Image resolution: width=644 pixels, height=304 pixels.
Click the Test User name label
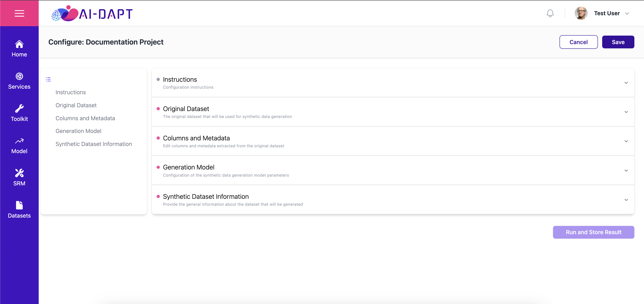[607, 13]
